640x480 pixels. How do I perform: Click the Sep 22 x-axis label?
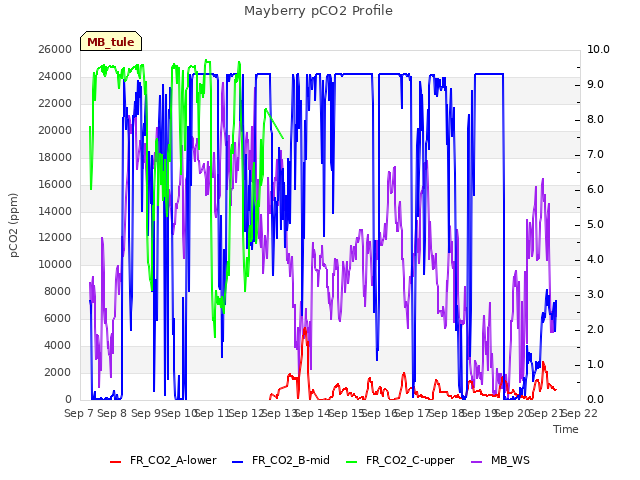pyautogui.click(x=580, y=413)
